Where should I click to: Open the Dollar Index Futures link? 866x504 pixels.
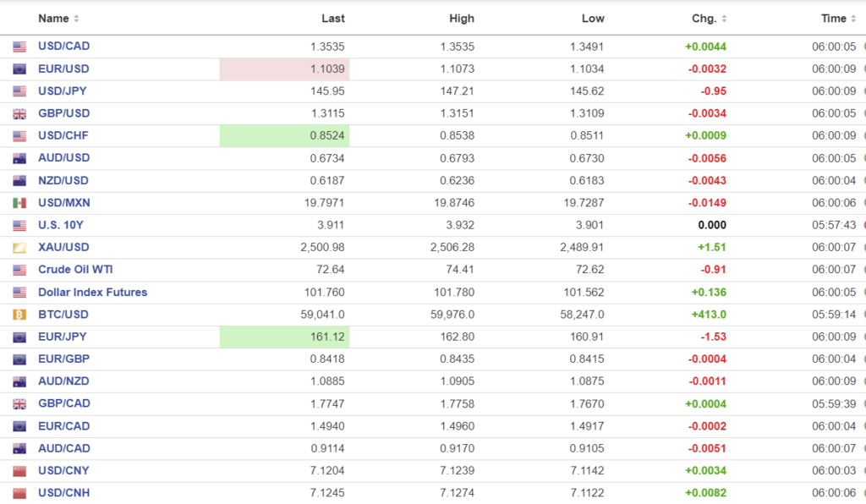coord(92,293)
